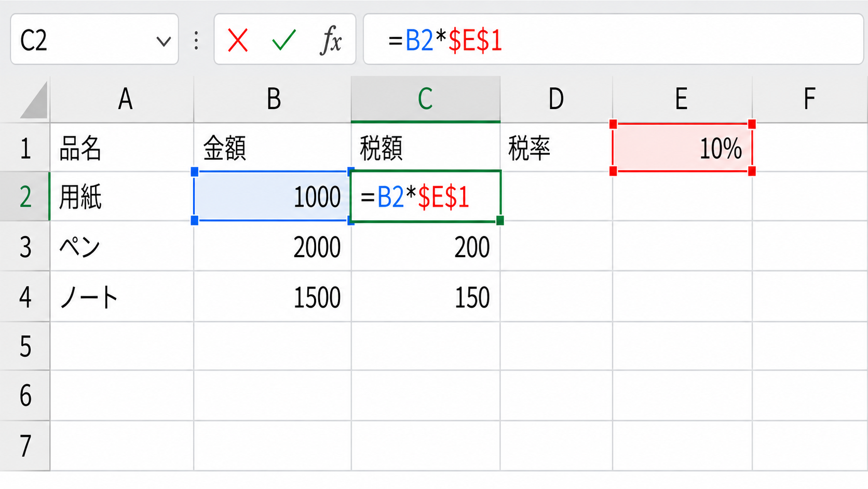Select column E header
This screenshot has width=868, height=489.
(682, 99)
